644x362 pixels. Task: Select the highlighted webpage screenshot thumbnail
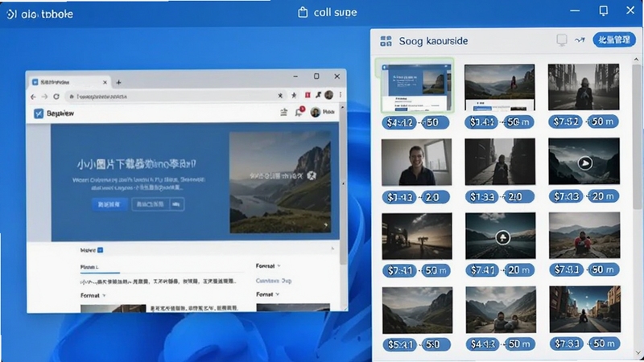click(416, 86)
